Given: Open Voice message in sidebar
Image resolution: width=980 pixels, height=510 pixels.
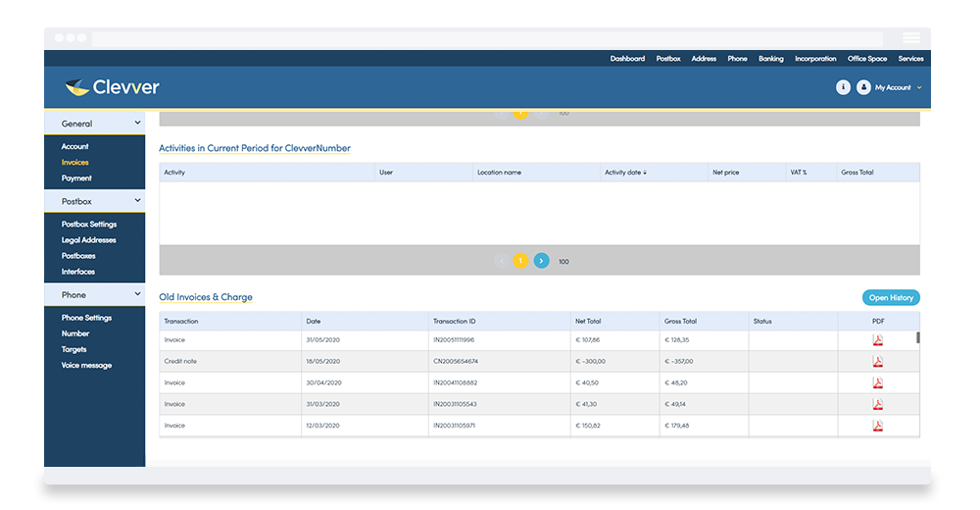Looking at the screenshot, I should [x=86, y=366].
